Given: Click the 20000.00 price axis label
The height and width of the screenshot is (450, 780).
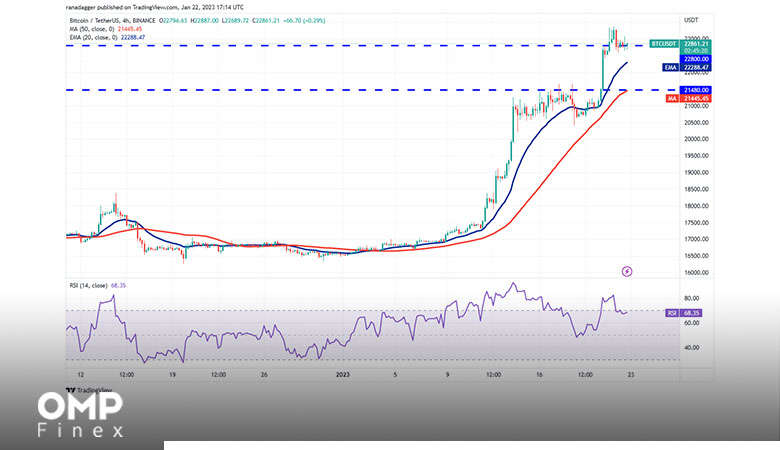Looking at the screenshot, I should 696,139.
